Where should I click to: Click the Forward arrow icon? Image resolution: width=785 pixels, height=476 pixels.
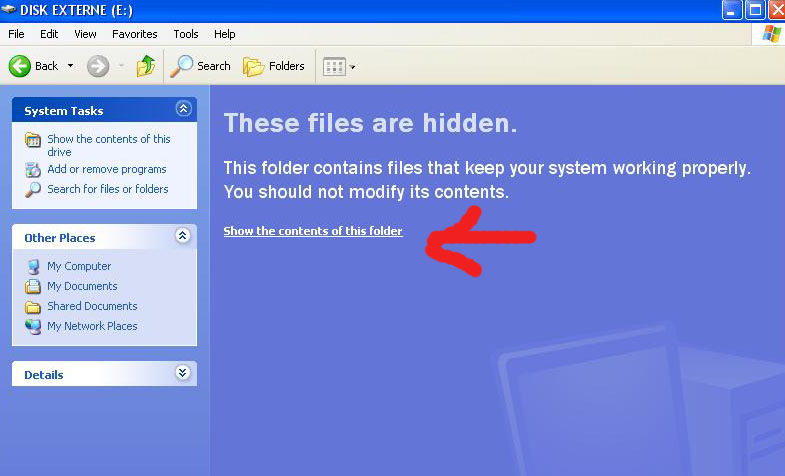pyautogui.click(x=97, y=66)
